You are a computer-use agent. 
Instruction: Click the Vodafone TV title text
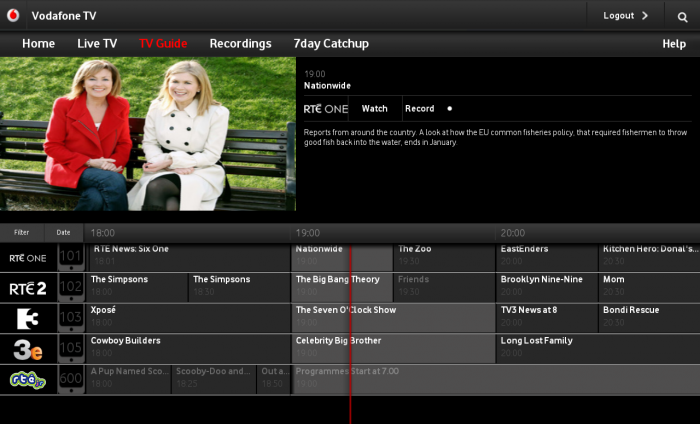[64, 16]
